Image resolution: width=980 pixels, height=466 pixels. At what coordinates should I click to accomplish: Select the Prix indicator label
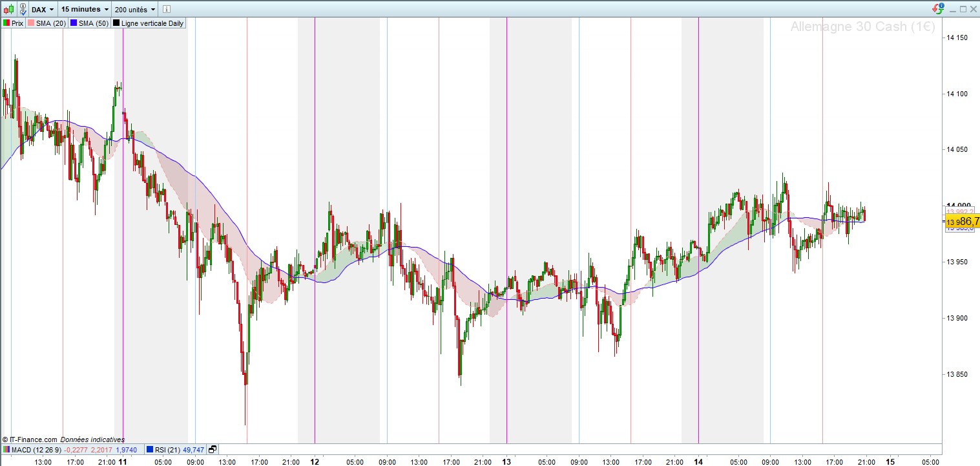pyautogui.click(x=13, y=23)
